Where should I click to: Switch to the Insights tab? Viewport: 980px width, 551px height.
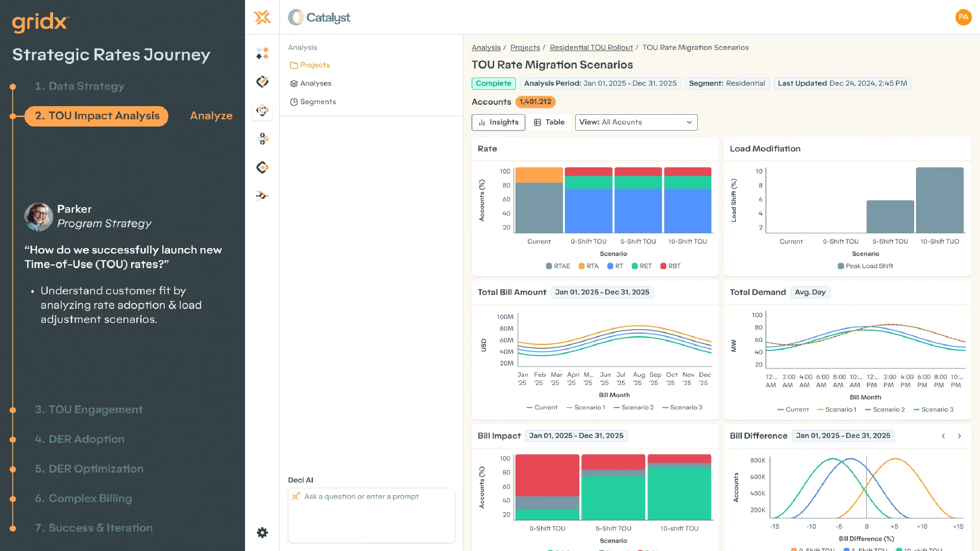(x=498, y=122)
